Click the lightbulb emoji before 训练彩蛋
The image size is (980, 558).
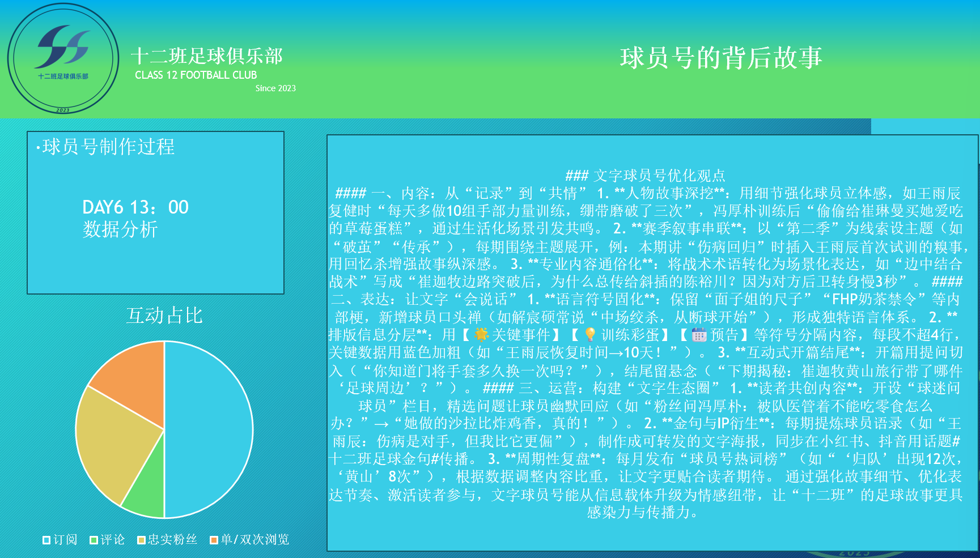click(590, 335)
